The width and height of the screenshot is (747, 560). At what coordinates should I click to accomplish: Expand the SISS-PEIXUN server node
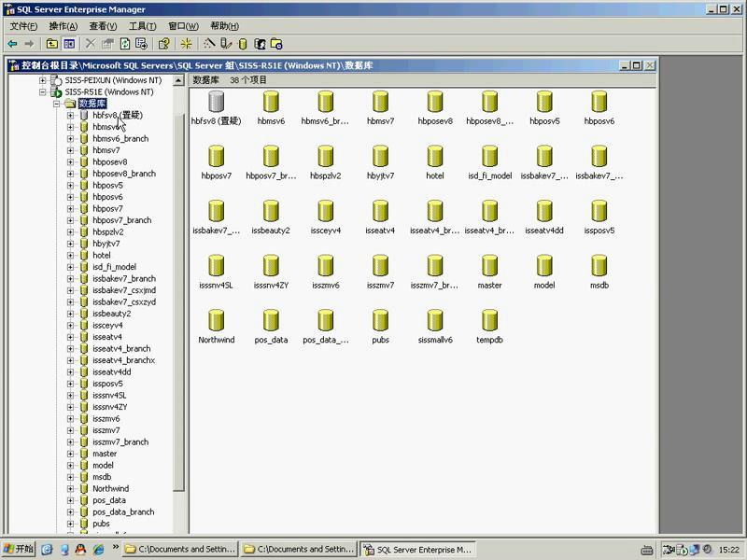click(43, 80)
